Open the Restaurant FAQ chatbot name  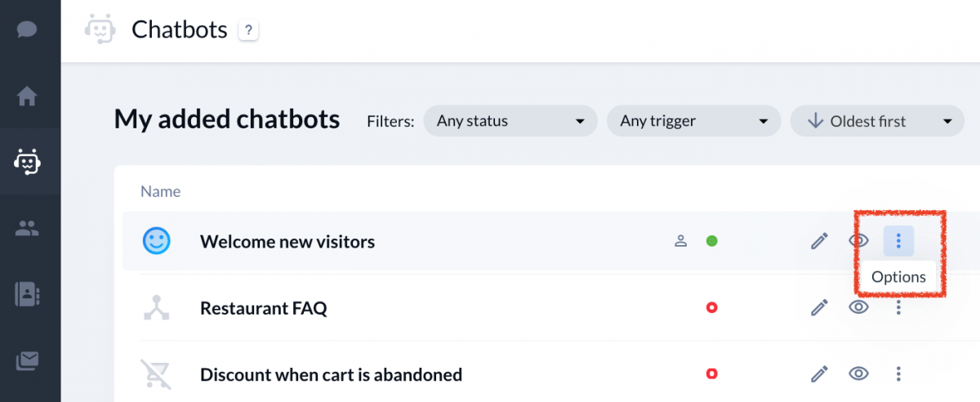[263, 308]
